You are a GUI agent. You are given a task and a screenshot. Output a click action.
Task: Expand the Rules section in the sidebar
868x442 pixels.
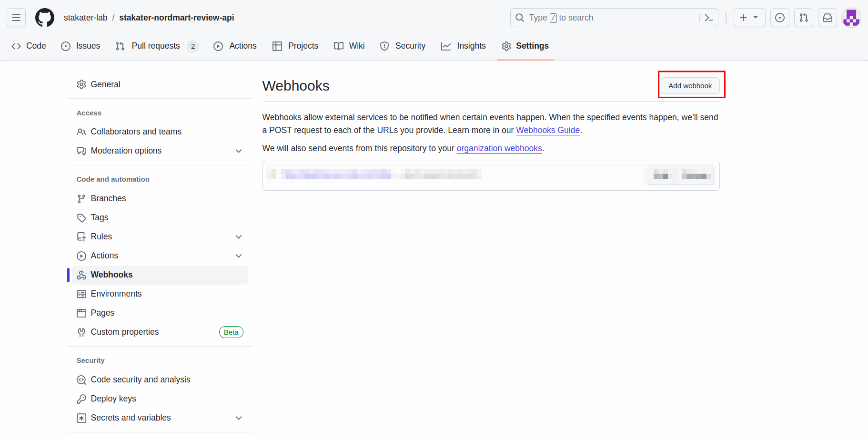239,236
